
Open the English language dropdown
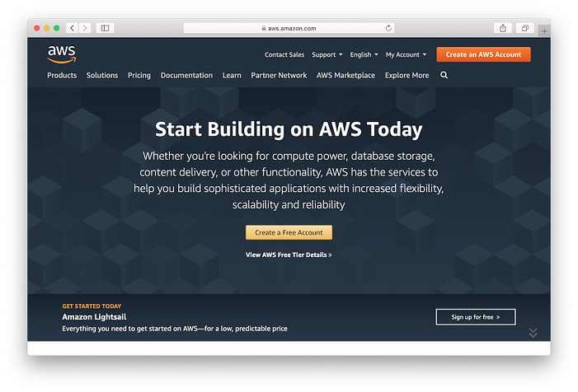pyautogui.click(x=364, y=54)
